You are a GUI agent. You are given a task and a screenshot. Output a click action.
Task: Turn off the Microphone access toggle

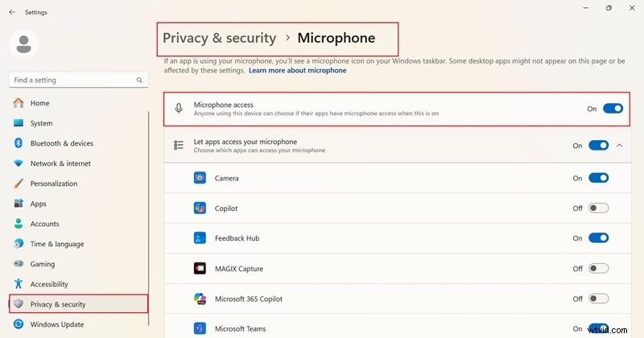click(x=613, y=109)
